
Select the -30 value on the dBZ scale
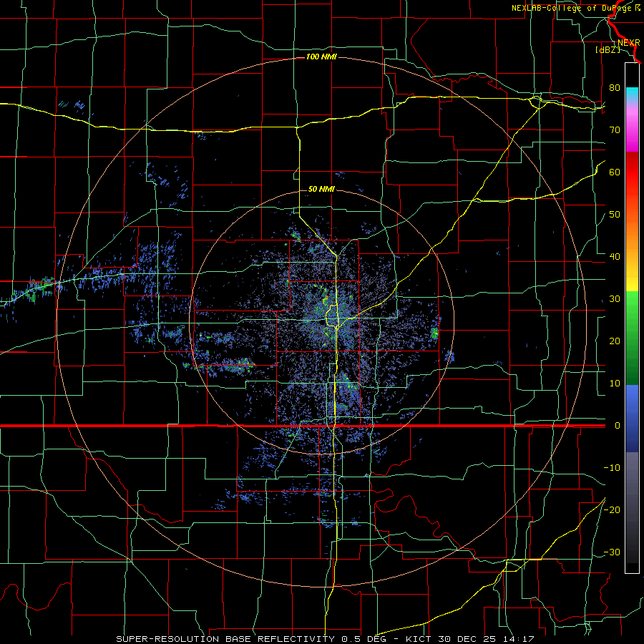pyautogui.click(x=612, y=552)
